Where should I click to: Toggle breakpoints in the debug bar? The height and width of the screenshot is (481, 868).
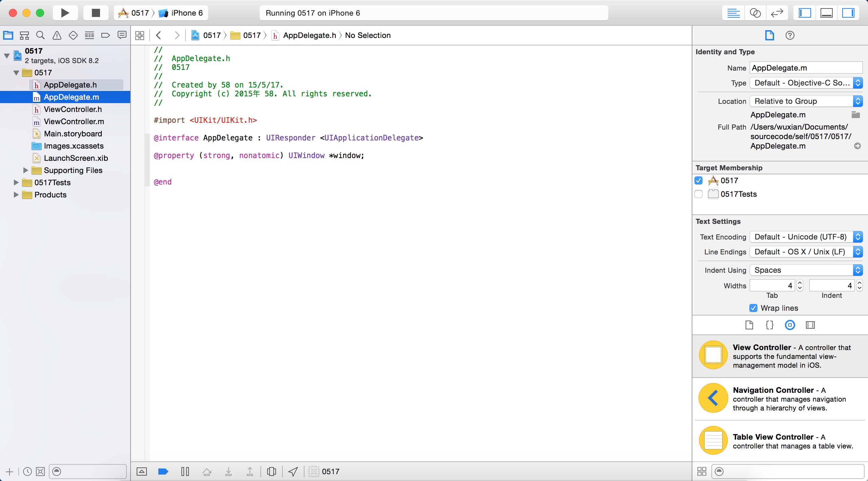(x=163, y=472)
